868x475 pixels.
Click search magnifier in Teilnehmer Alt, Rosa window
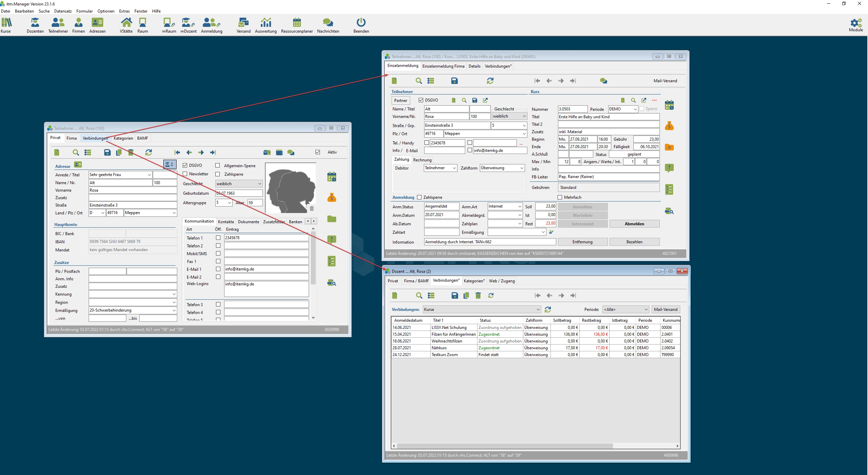point(76,153)
